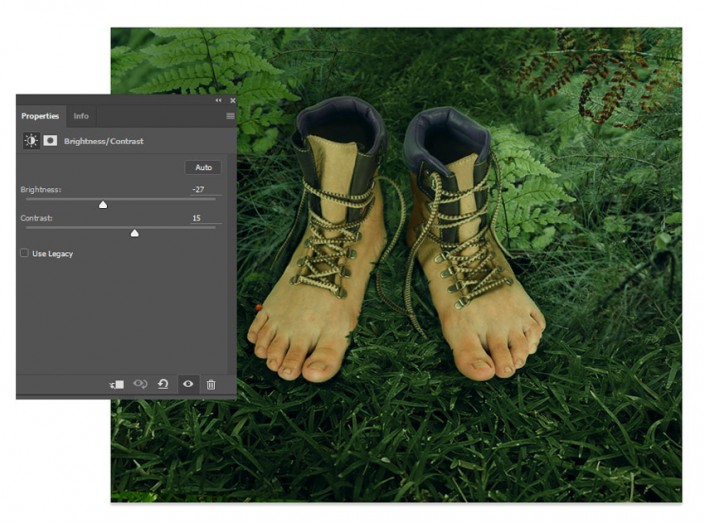Viewport: 705px width, 523px height.
Task: Switch to the Properties tab
Action: point(40,116)
